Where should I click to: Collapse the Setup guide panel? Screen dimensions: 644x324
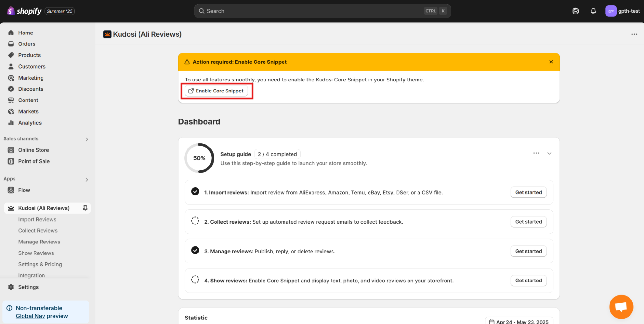point(549,153)
